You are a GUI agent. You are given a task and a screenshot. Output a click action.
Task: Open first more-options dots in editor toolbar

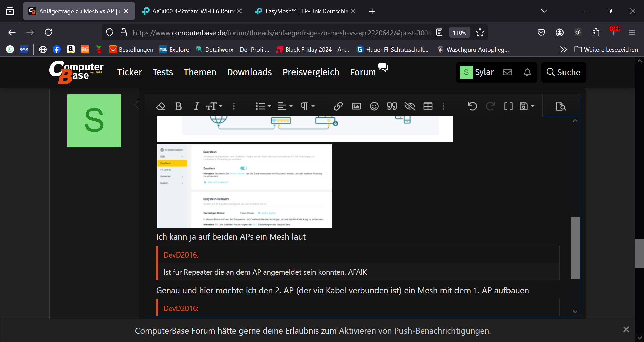234,106
